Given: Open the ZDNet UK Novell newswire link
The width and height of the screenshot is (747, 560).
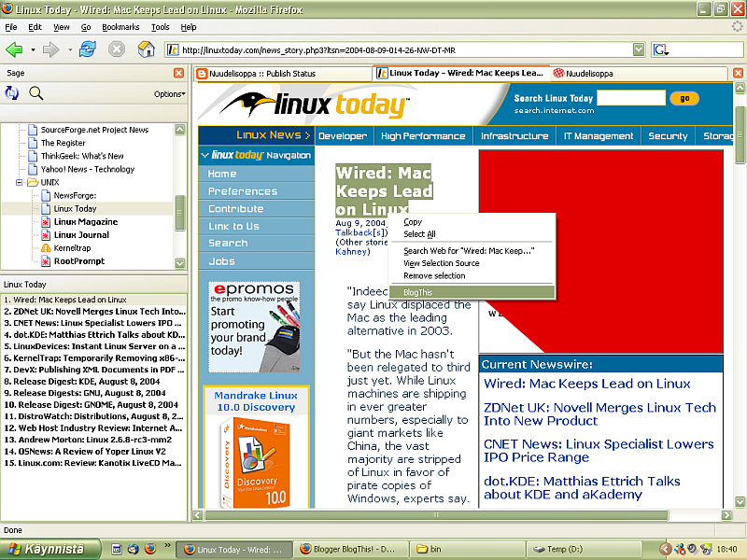Looking at the screenshot, I should click(x=599, y=413).
